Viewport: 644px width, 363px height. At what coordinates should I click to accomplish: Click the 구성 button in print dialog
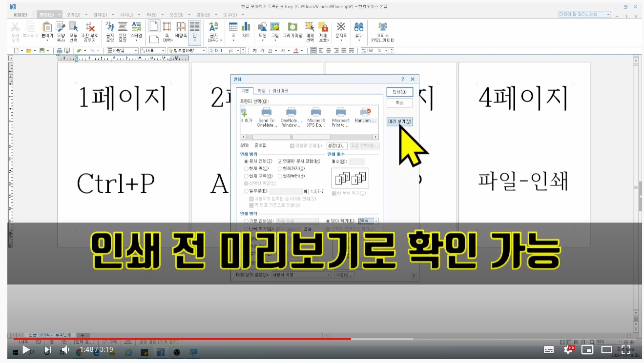point(344,275)
